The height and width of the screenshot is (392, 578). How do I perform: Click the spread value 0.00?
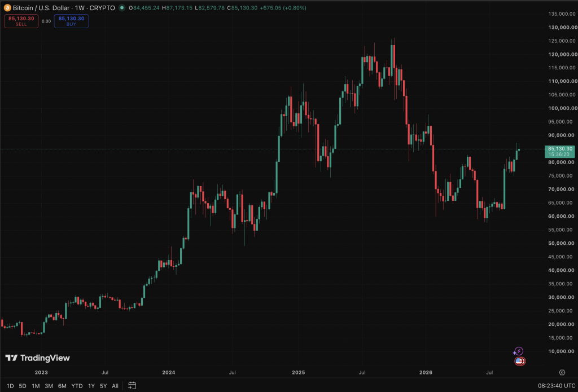pos(46,21)
